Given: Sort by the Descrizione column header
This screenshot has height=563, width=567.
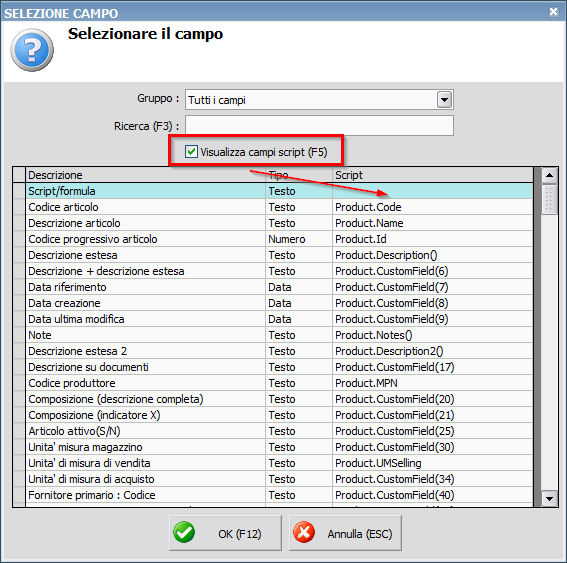Looking at the screenshot, I should (145, 175).
